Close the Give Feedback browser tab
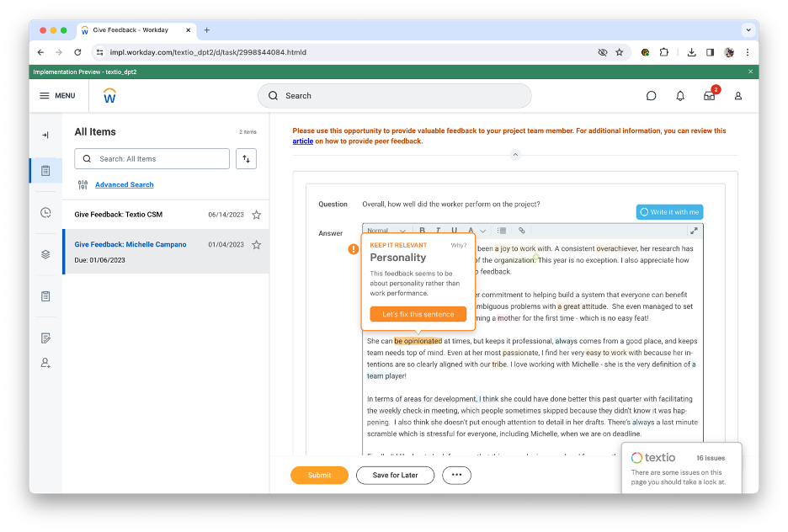This screenshot has height=532, width=788. click(x=188, y=30)
